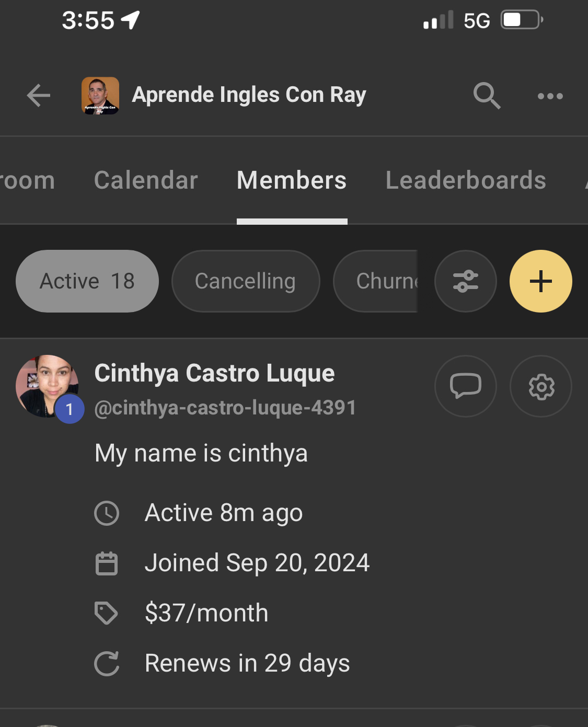Open the three-dot more options menu
Screen dimensions: 588x727
click(550, 96)
